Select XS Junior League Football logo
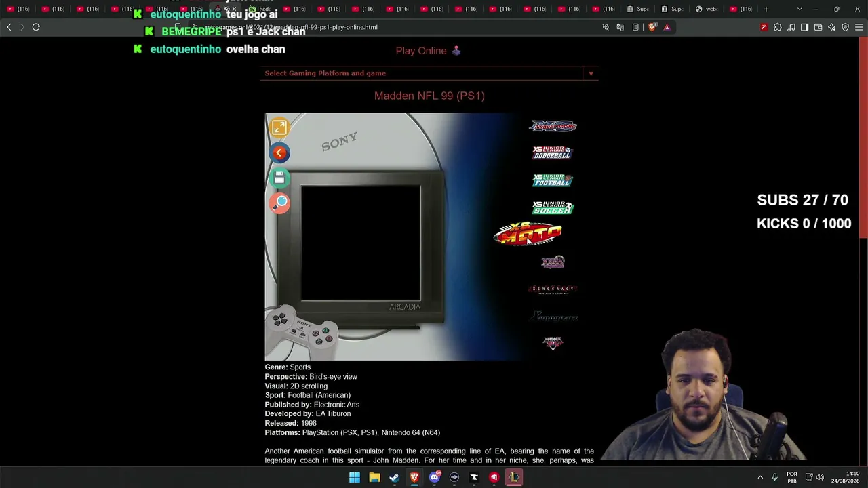The width and height of the screenshot is (868, 488). click(x=553, y=180)
